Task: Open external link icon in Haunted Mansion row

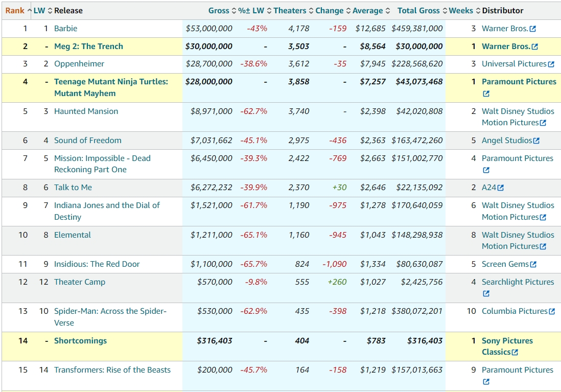Action: point(543,123)
